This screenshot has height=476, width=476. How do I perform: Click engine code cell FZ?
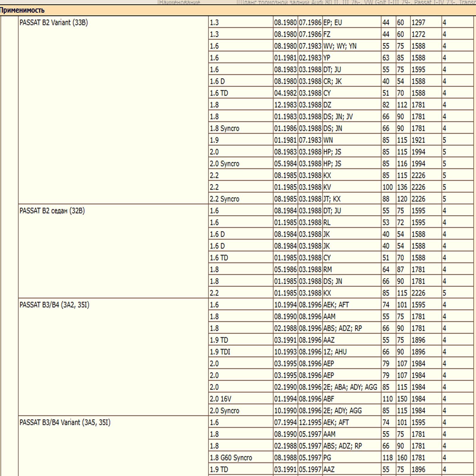coord(352,35)
